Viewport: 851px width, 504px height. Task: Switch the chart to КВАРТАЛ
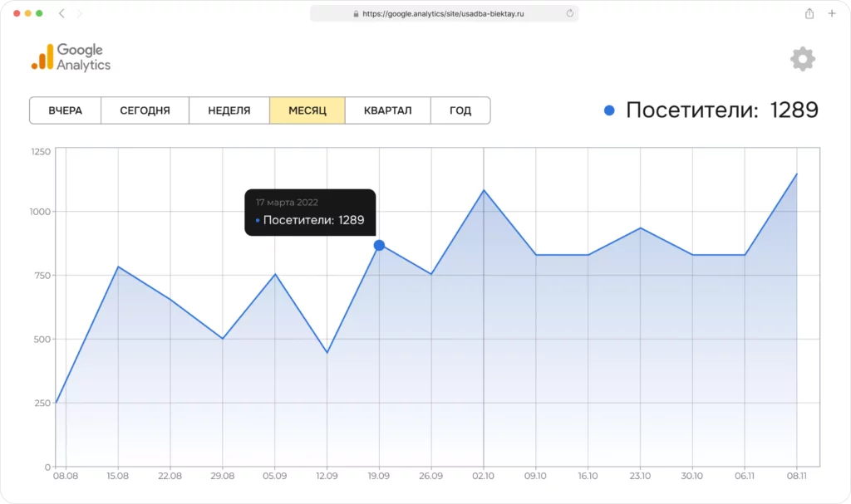[387, 110]
